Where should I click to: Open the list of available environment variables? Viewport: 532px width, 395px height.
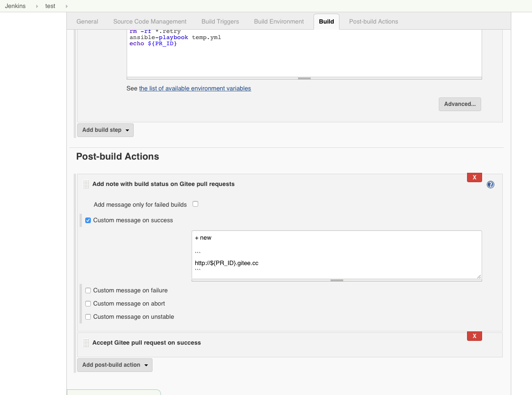tap(195, 88)
